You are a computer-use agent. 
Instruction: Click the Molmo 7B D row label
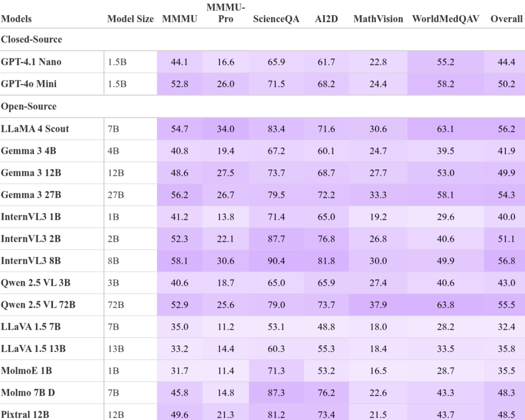28,393
